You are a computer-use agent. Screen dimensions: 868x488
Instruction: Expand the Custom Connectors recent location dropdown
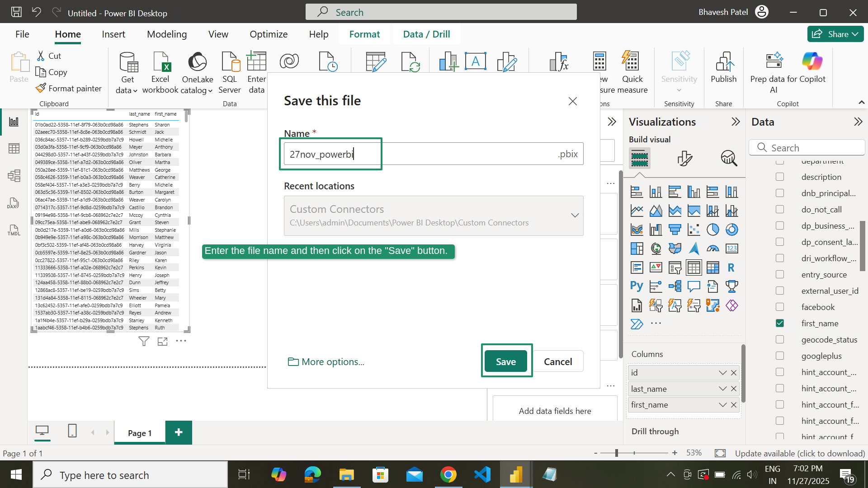point(575,215)
